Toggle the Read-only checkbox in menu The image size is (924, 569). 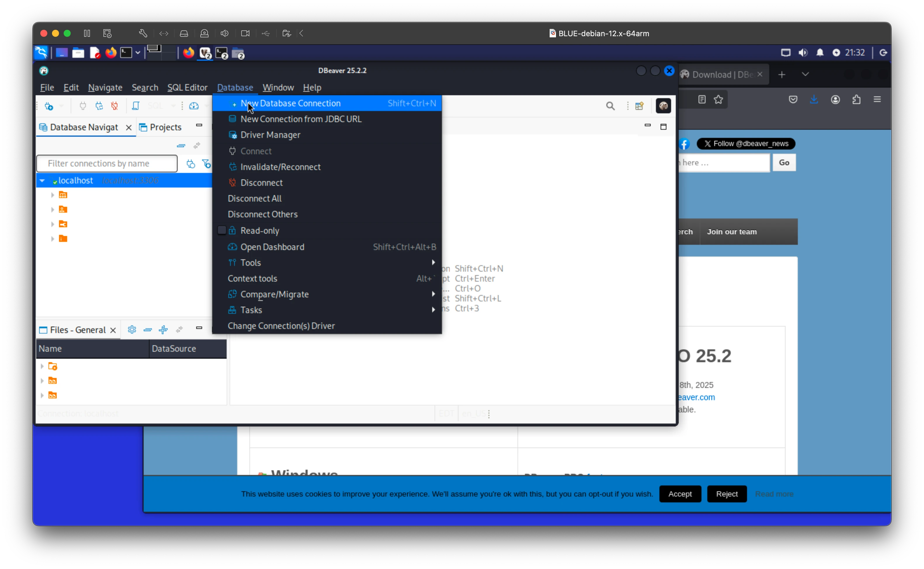pyautogui.click(x=222, y=230)
